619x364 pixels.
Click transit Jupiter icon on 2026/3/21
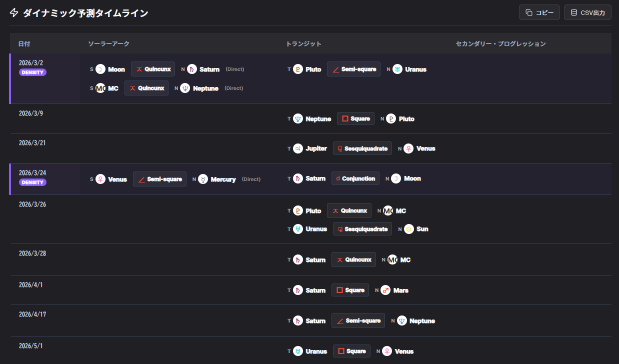point(298,148)
